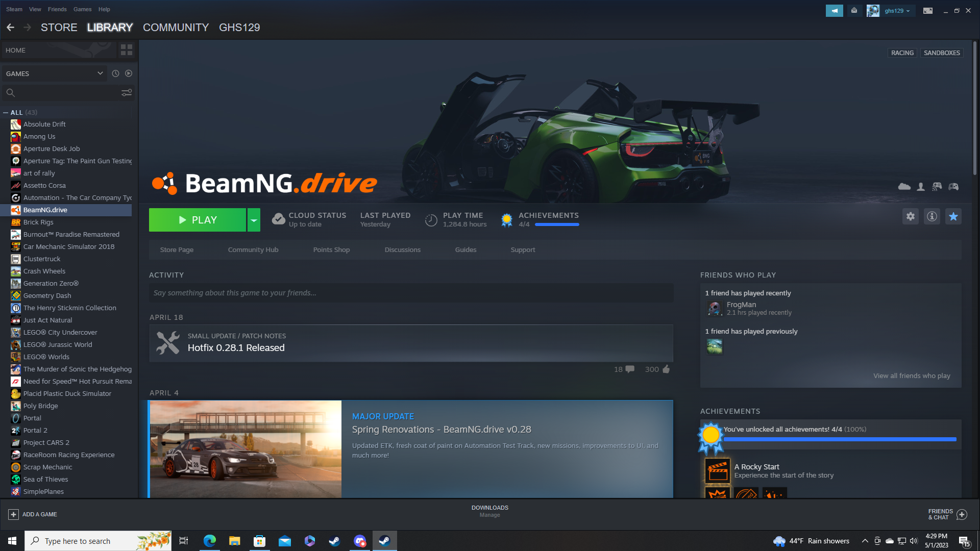Click View all friends who play
The height and width of the screenshot is (551, 980).
tap(912, 375)
